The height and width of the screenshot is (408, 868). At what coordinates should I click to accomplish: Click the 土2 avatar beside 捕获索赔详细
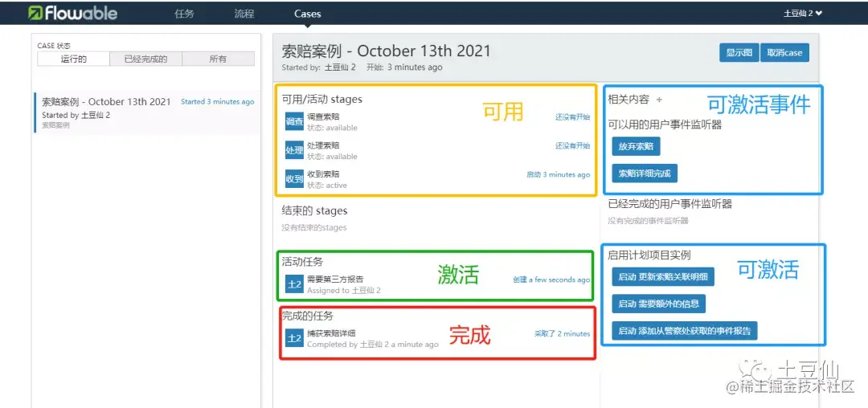tap(294, 338)
